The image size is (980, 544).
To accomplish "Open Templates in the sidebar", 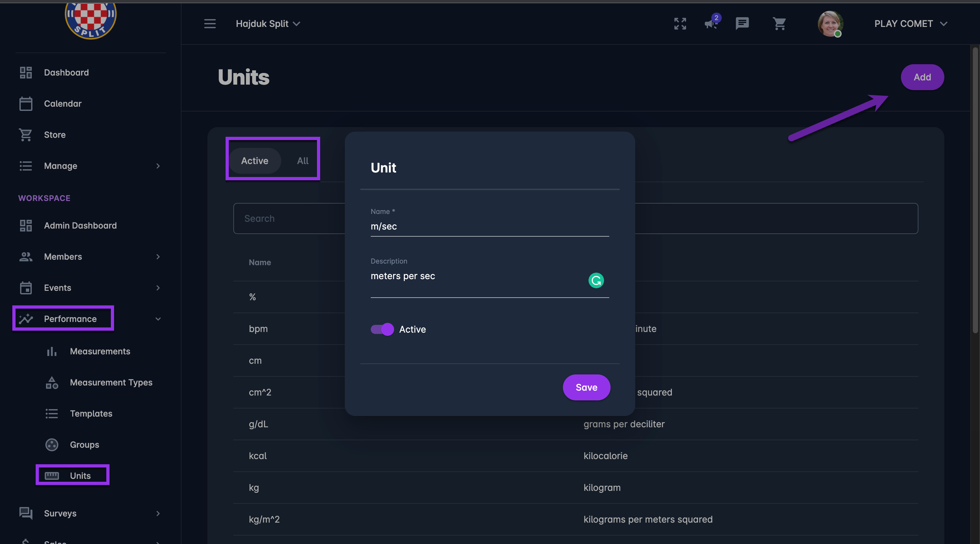I will point(91,413).
